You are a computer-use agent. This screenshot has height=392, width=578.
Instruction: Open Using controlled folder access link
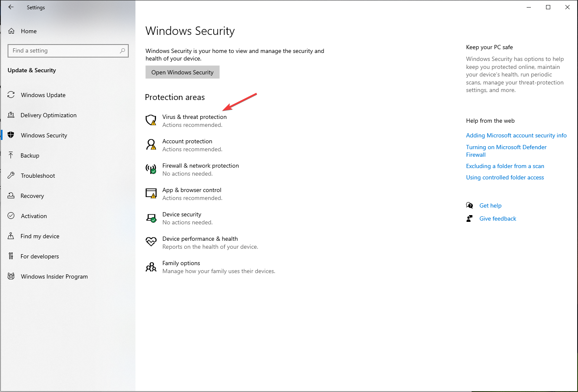click(505, 177)
